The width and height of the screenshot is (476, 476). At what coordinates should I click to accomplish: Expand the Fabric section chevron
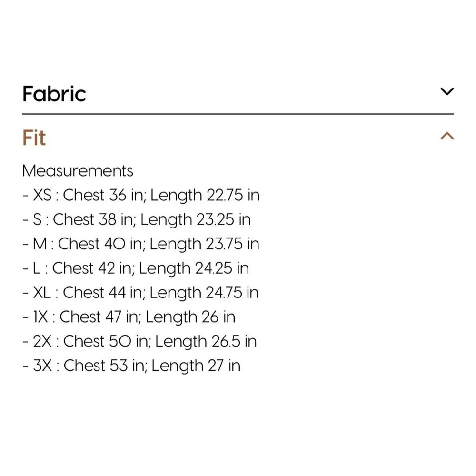pyautogui.click(x=447, y=91)
